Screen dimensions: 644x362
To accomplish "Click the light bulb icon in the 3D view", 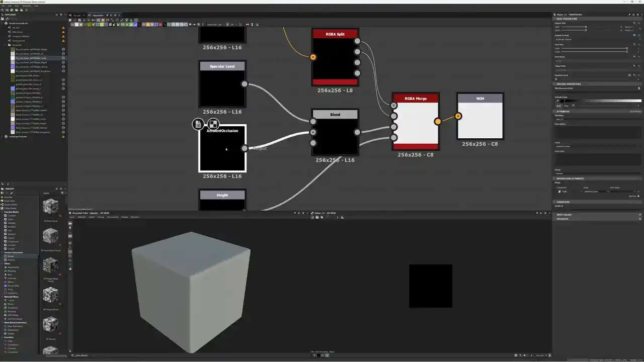I will (70, 228).
